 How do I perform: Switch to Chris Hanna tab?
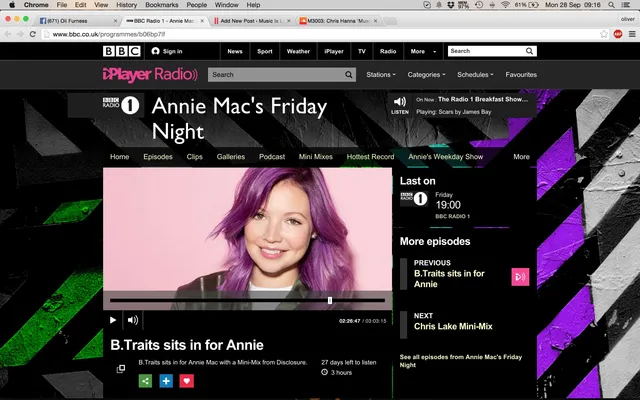338,21
